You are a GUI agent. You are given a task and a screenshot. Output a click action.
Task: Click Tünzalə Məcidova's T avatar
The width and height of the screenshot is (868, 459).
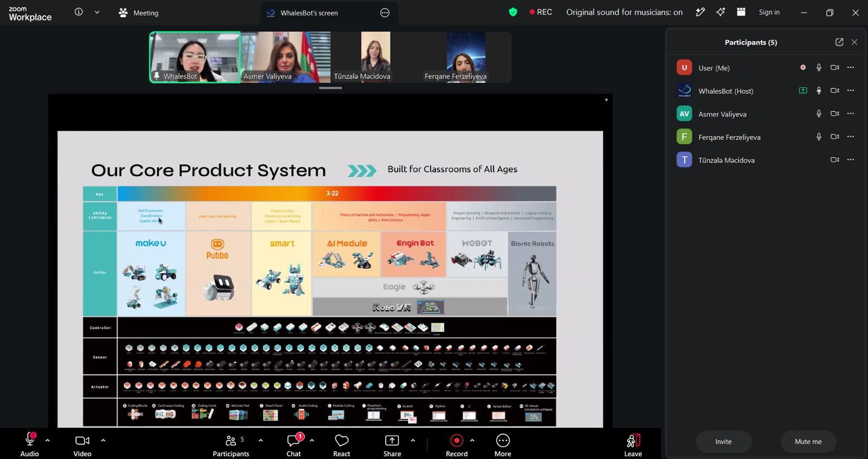coord(684,160)
